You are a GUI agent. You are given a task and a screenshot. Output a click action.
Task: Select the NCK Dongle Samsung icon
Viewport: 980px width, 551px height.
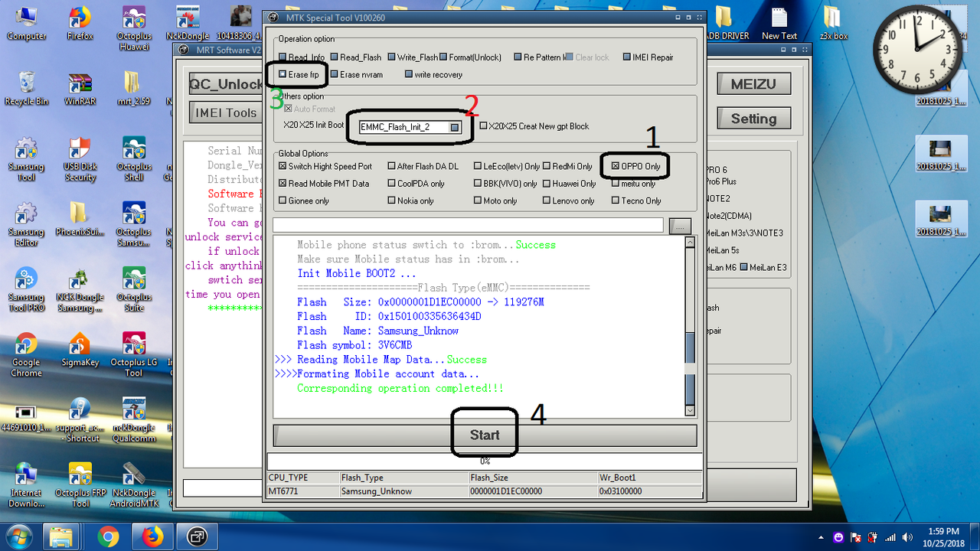click(80, 289)
